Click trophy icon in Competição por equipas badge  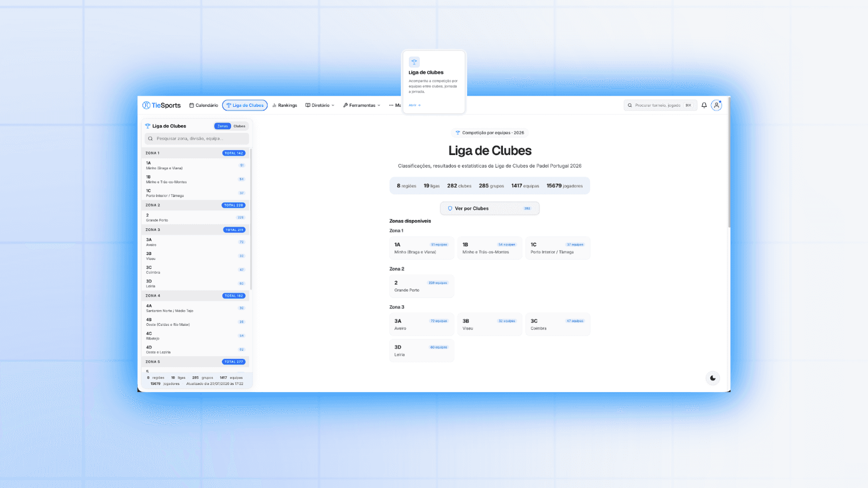tap(458, 133)
